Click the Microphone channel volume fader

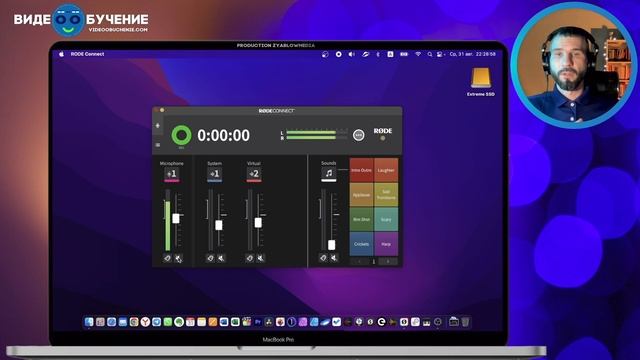176,218
